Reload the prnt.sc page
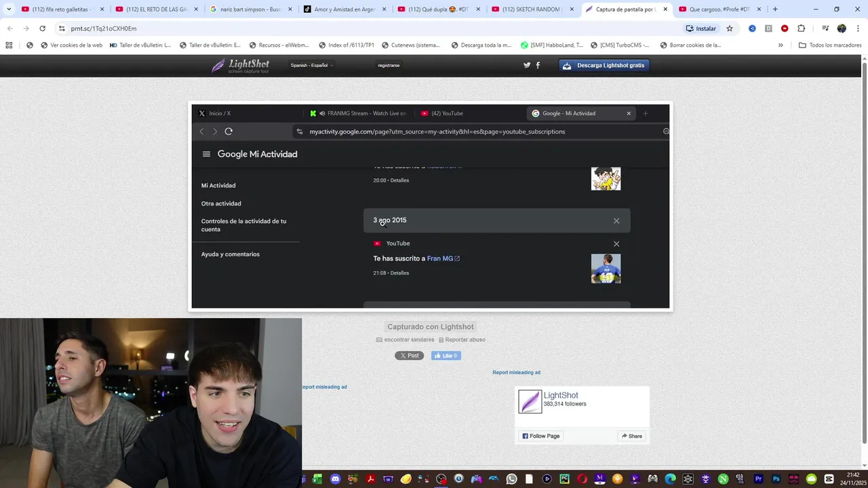This screenshot has height=488, width=868. 42,28
